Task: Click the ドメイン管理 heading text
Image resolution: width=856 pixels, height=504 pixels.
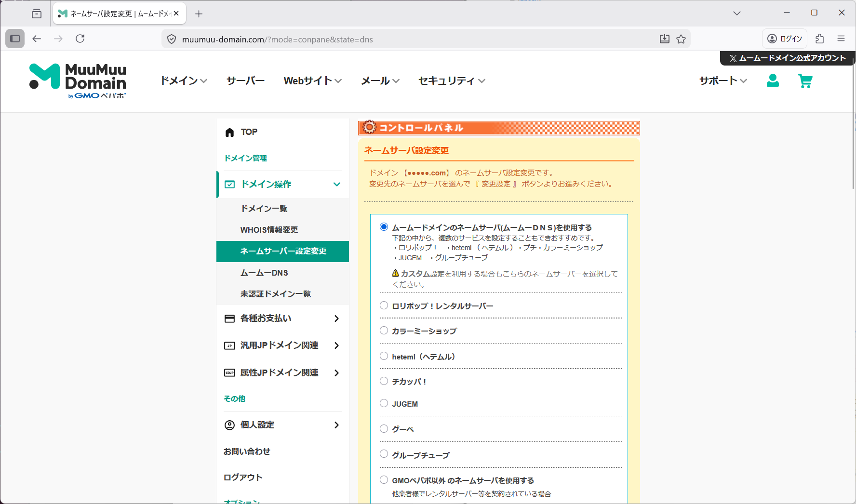Action: pyautogui.click(x=246, y=158)
